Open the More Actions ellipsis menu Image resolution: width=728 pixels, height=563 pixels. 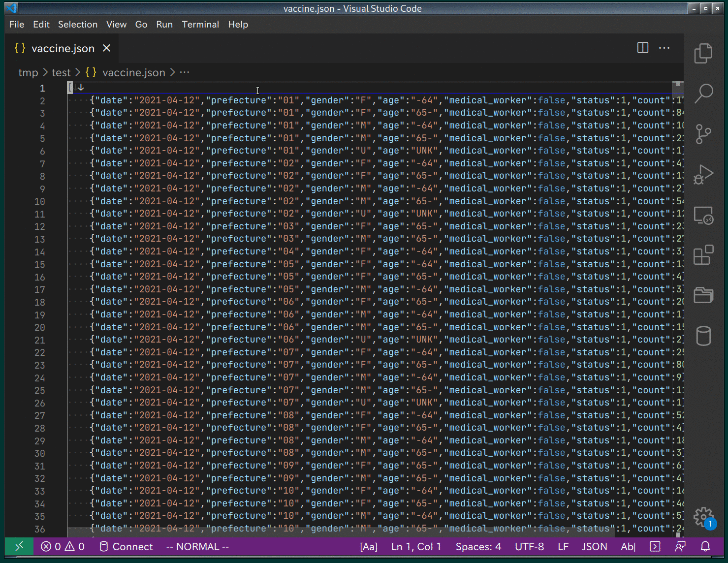[x=664, y=48]
